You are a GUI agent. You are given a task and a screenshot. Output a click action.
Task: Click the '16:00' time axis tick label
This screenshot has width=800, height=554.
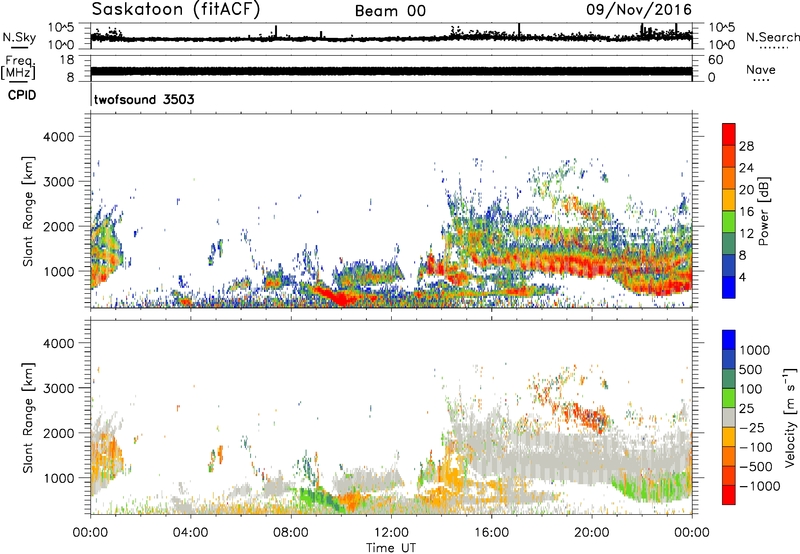[491, 533]
